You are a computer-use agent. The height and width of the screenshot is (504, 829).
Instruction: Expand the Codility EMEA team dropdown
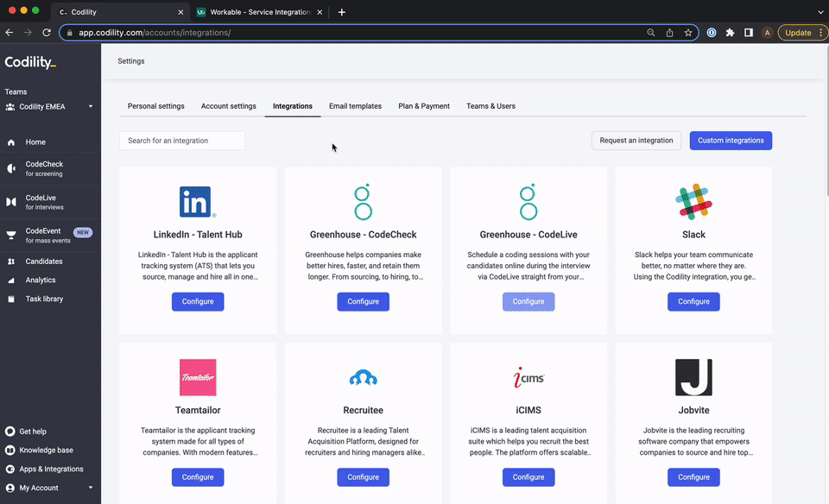[91, 107]
